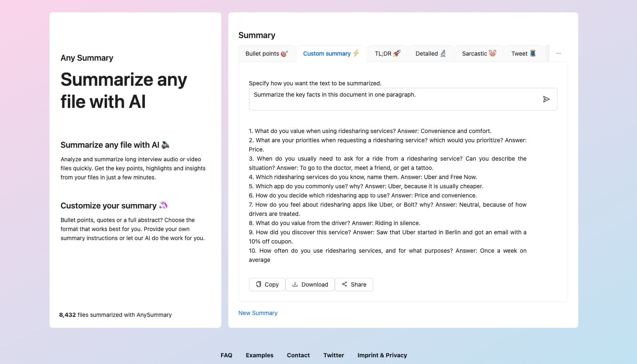Open the FAQ page
637x364 pixels.
[226, 355]
